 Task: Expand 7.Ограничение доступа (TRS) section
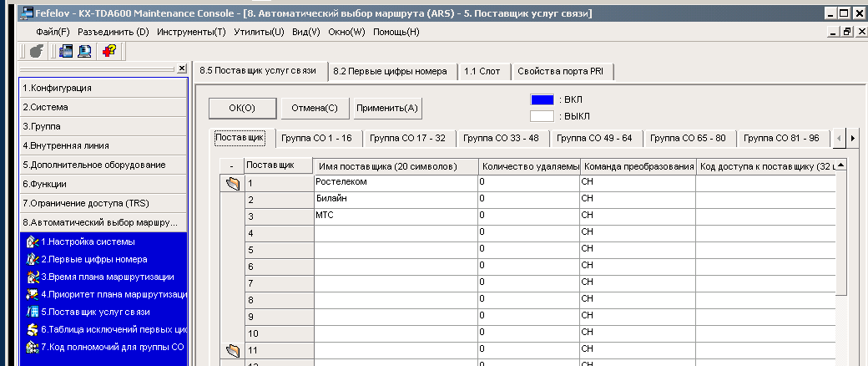pyautogui.click(x=103, y=204)
